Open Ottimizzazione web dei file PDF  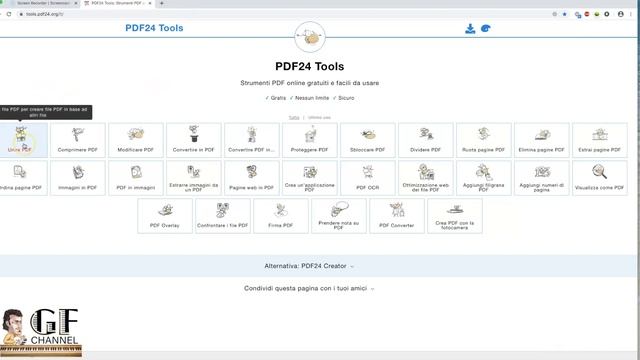point(425,178)
